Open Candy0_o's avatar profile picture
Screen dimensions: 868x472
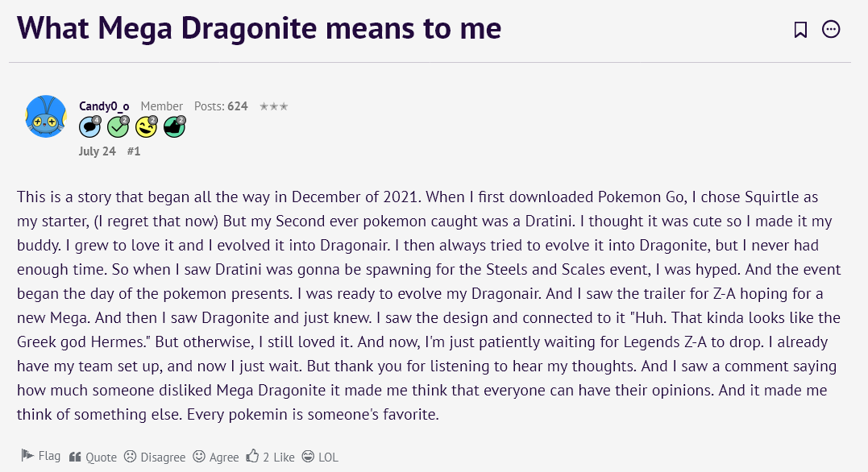point(46,116)
